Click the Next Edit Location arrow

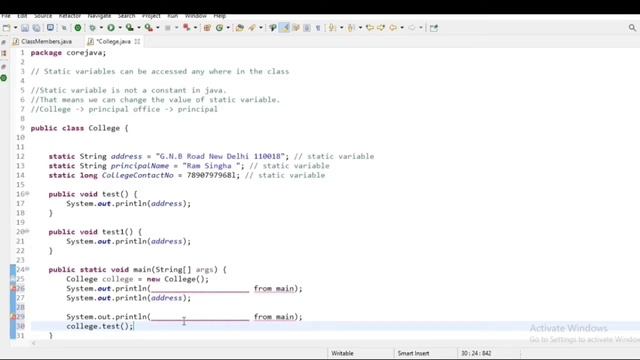(x=381, y=28)
